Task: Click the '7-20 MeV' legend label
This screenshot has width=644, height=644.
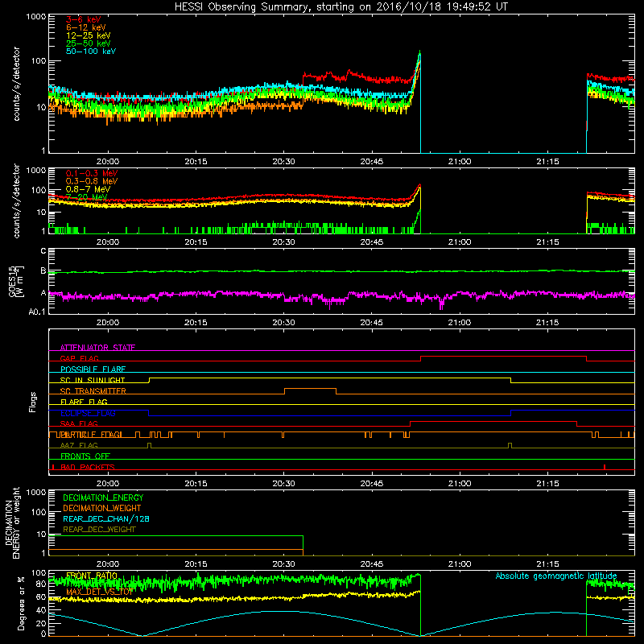Action: pos(86,197)
